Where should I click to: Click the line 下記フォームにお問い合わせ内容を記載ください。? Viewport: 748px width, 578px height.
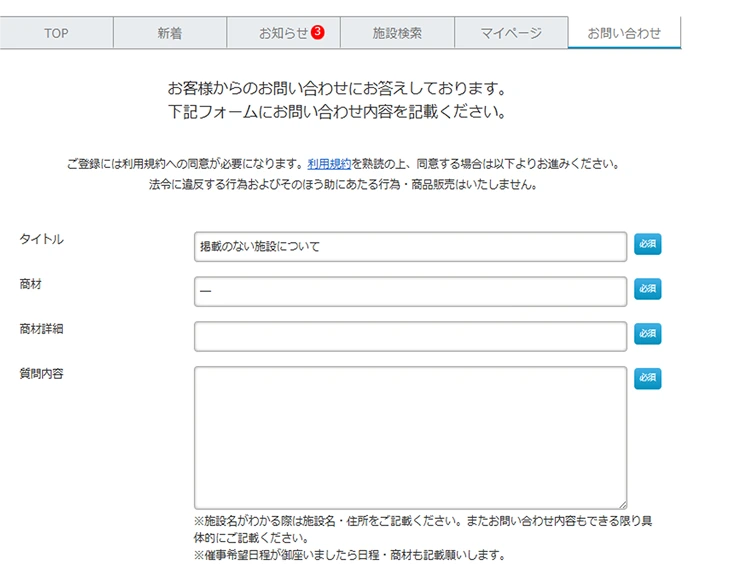tap(337, 112)
